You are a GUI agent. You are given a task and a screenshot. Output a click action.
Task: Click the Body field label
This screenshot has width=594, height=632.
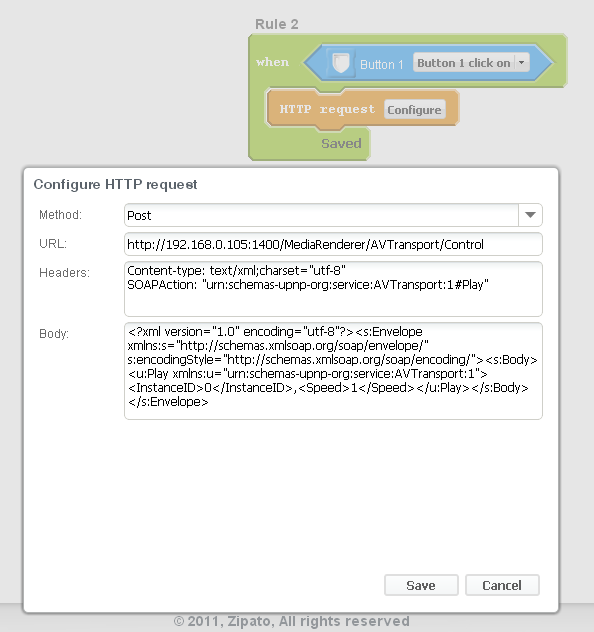[x=54, y=334]
